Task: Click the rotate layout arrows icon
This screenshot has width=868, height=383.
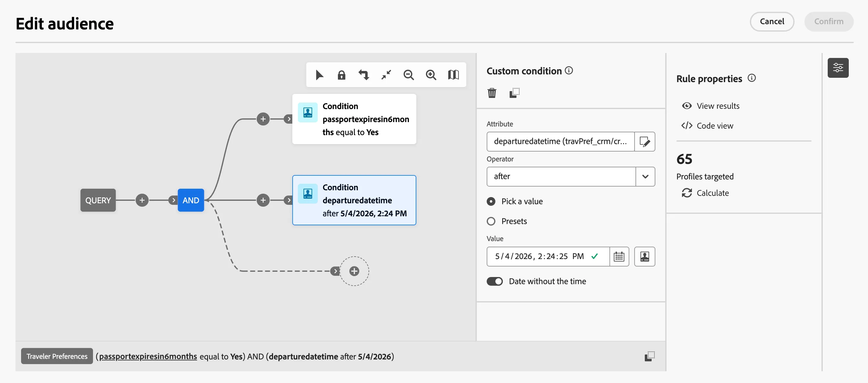Action: (364, 75)
